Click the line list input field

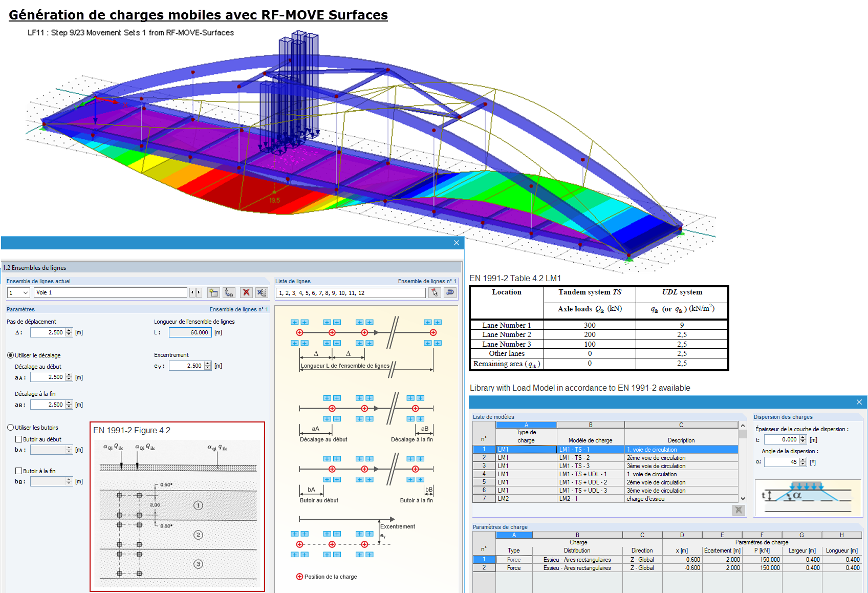pyautogui.click(x=351, y=293)
